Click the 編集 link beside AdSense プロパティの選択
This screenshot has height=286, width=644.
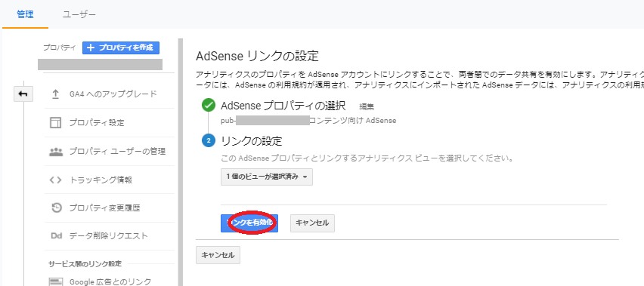[367, 107]
